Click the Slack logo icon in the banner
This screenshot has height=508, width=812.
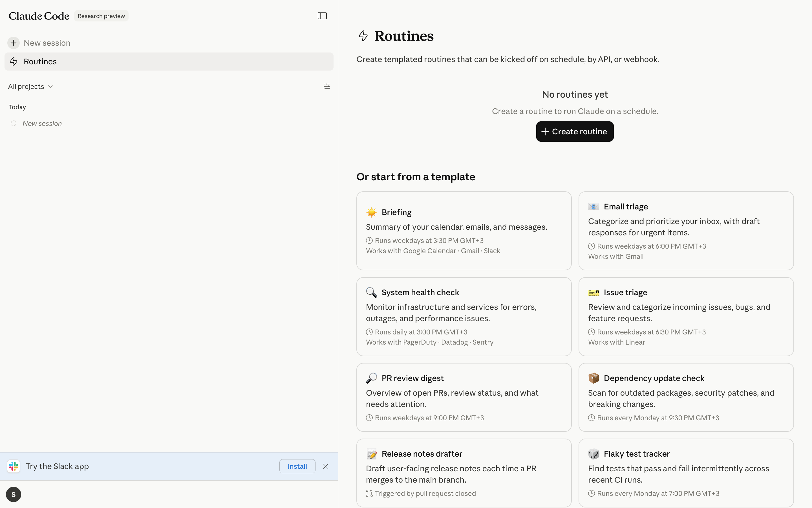tap(14, 466)
